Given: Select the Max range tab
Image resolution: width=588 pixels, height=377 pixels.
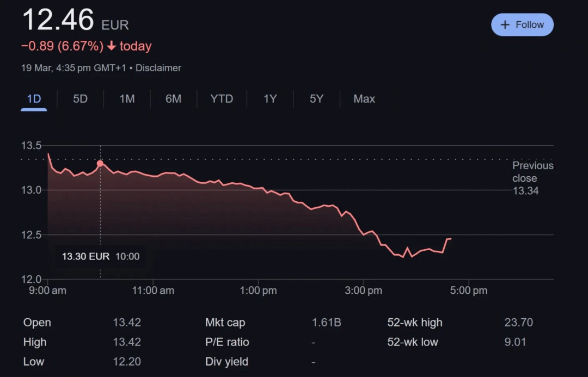Looking at the screenshot, I should pos(364,99).
